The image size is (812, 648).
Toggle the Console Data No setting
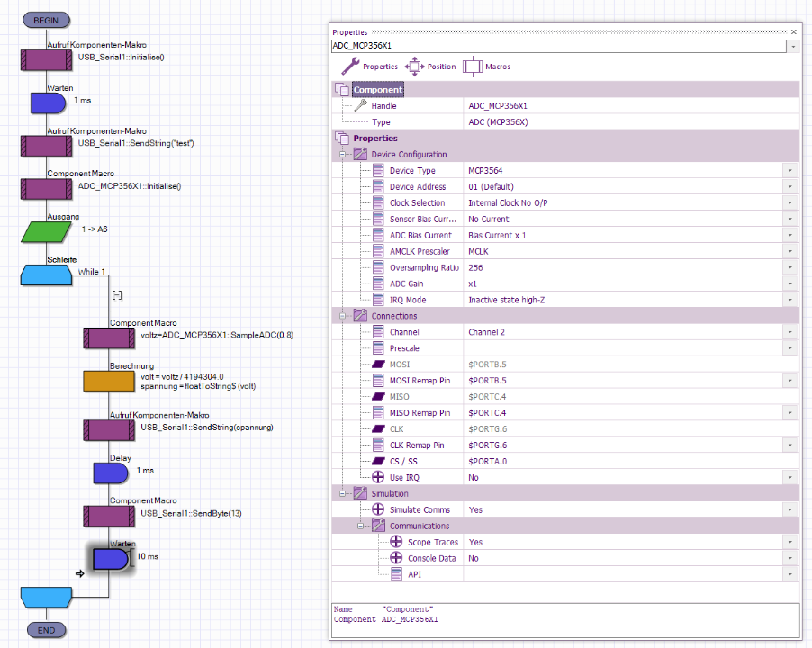[x=474, y=558]
